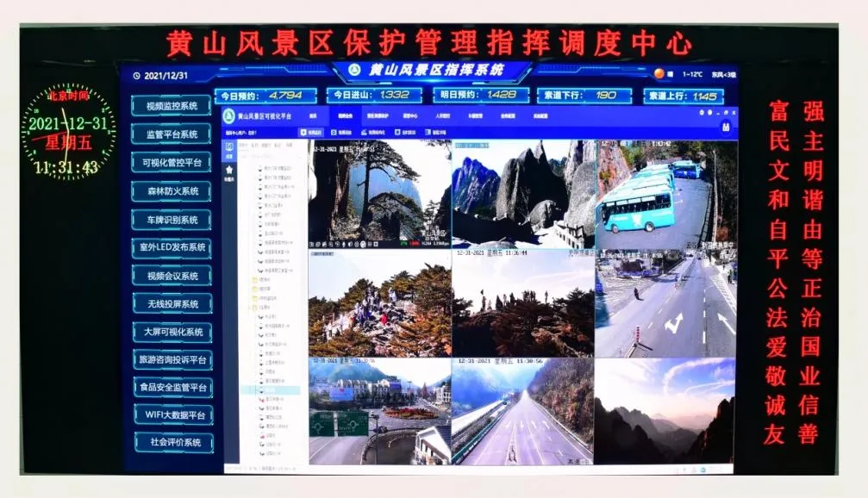Click the sun weather icon beside 1-12℃
Screen dimensions: 868x498
coord(659,73)
